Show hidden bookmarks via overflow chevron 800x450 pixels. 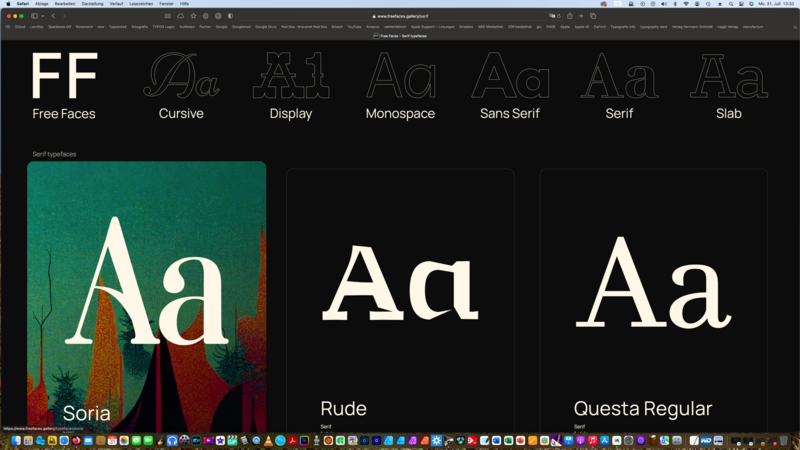(795, 27)
